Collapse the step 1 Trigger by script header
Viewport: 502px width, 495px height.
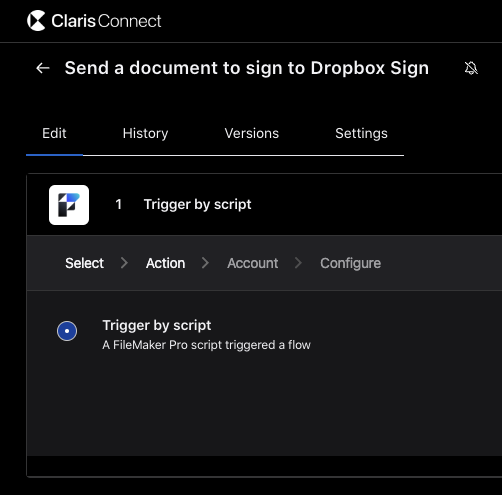264,204
